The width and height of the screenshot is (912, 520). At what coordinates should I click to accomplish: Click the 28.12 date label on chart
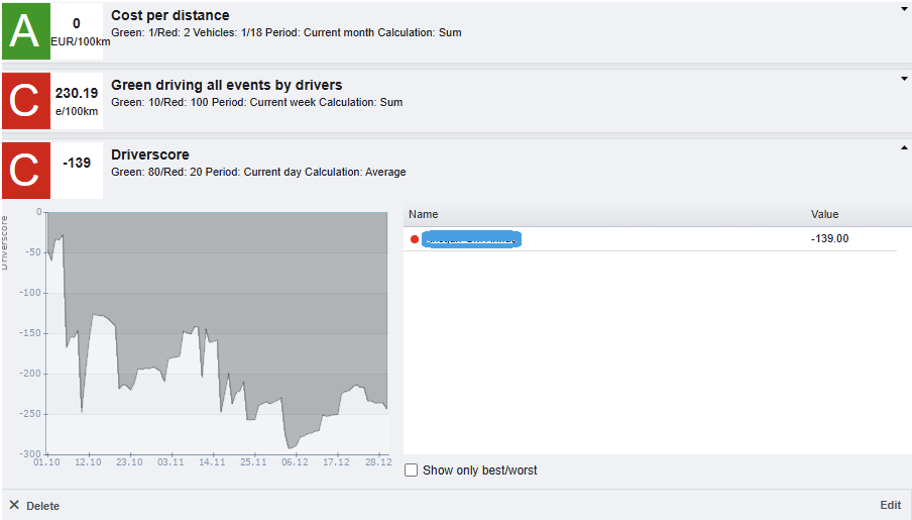[378, 462]
